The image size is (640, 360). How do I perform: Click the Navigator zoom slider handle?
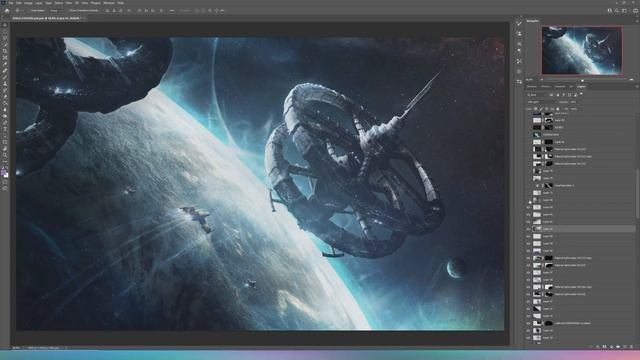click(582, 80)
